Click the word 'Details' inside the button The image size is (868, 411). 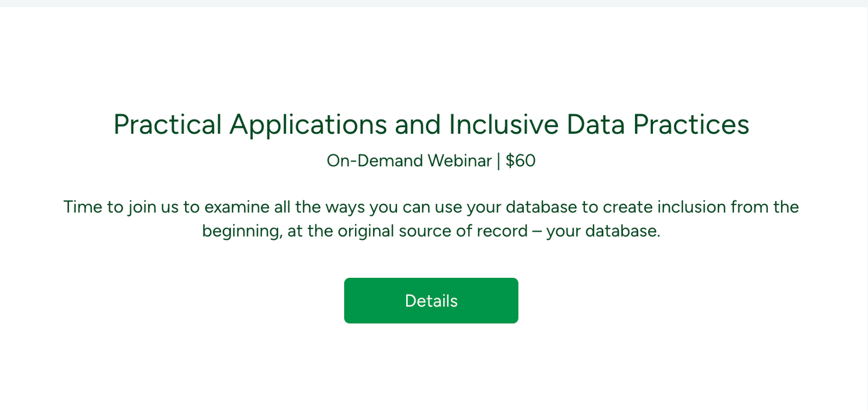(x=431, y=300)
